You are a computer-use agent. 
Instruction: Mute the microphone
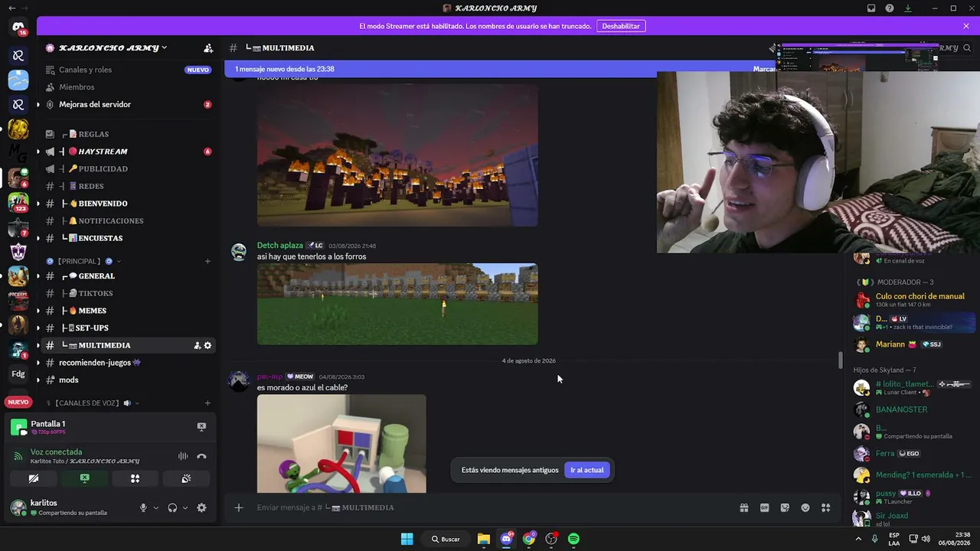tap(142, 507)
